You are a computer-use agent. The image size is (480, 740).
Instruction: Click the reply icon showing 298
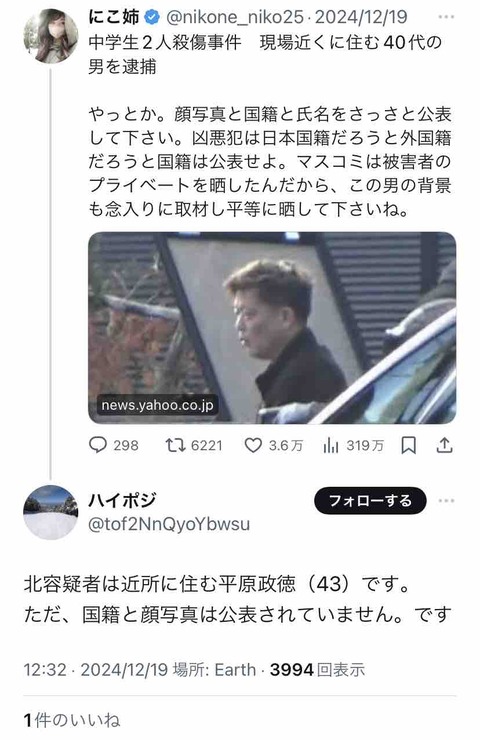[x=98, y=445]
